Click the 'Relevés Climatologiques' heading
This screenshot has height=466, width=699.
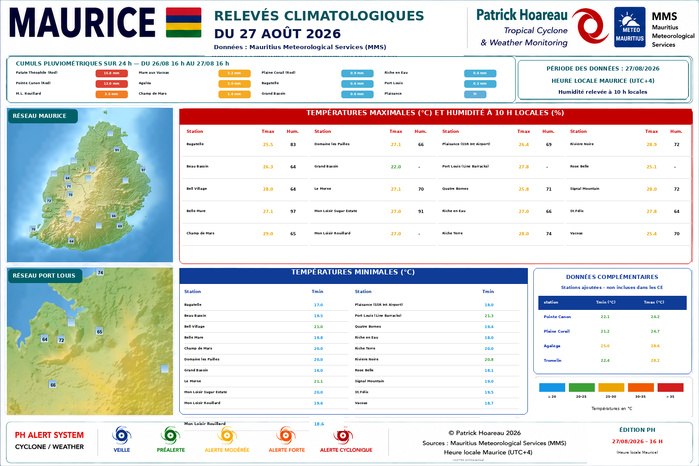pyautogui.click(x=319, y=16)
